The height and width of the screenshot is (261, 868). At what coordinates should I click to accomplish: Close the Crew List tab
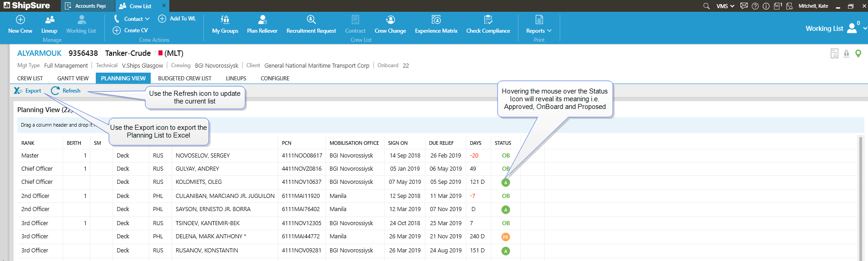(x=164, y=6)
